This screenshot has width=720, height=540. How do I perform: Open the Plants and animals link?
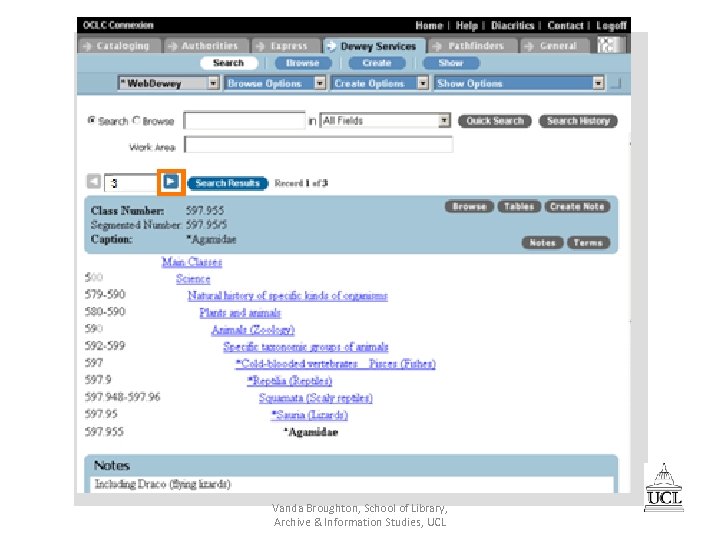[240, 313]
